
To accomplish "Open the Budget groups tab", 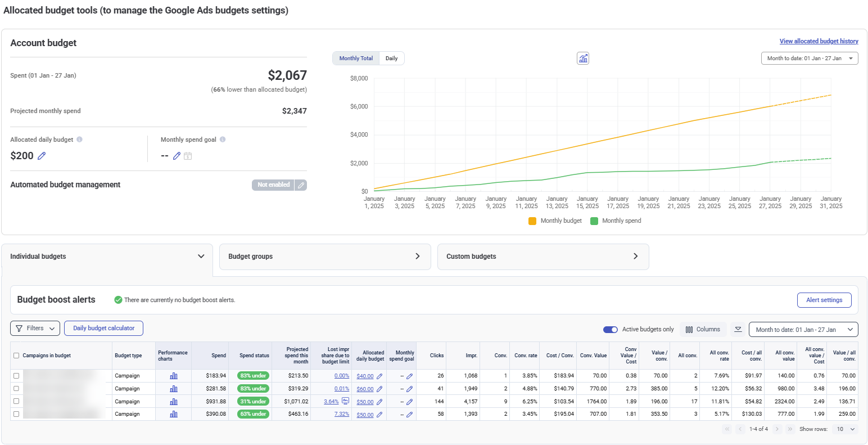I will tap(324, 257).
